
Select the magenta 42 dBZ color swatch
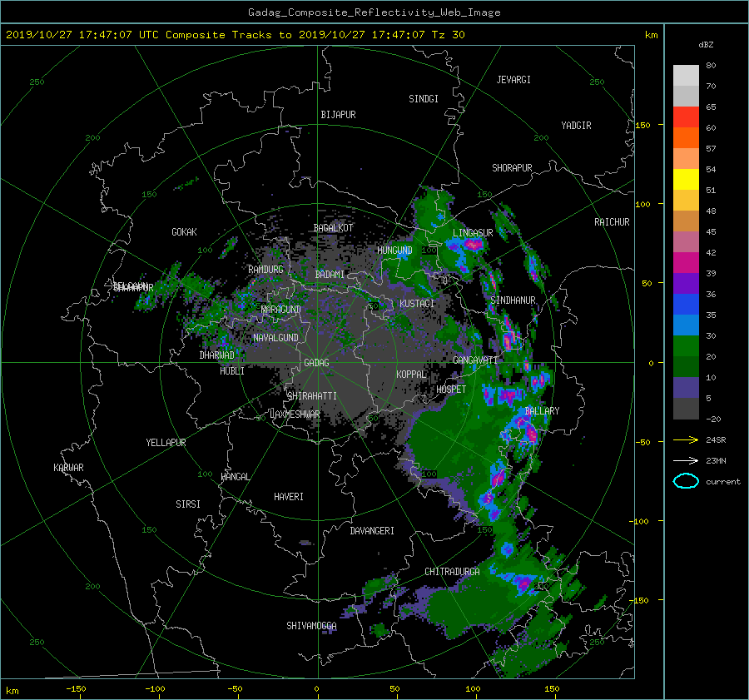[x=686, y=262]
